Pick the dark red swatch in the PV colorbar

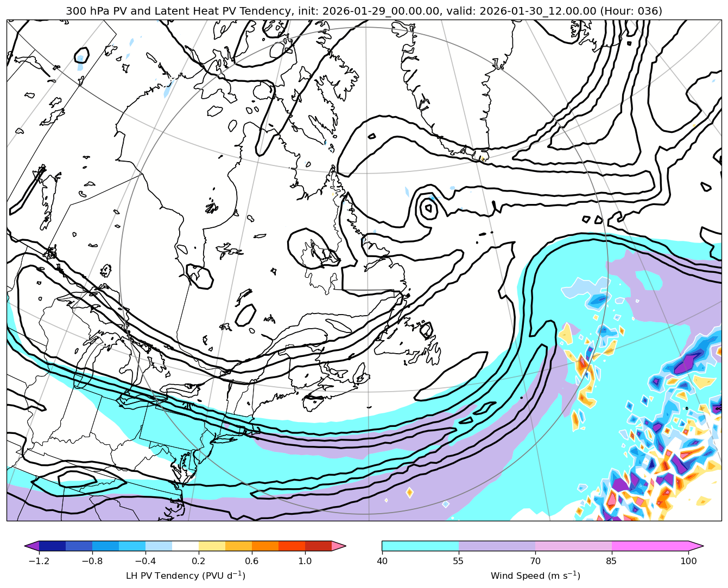coord(318,546)
